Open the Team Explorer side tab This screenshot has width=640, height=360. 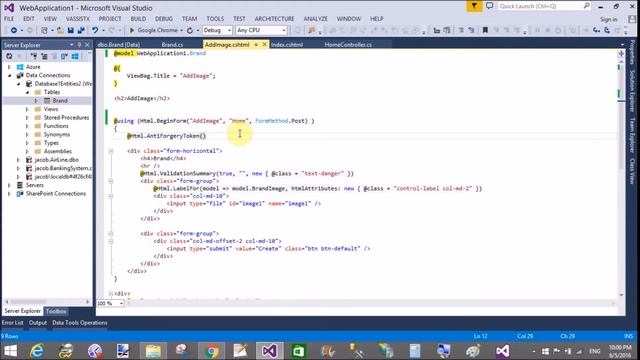632,136
